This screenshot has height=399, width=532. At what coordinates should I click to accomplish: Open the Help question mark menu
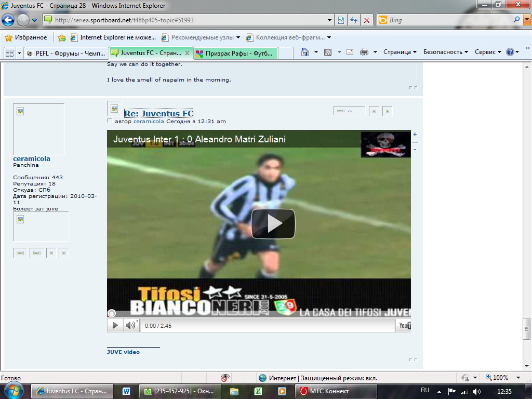pyautogui.click(x=512, y=52)
